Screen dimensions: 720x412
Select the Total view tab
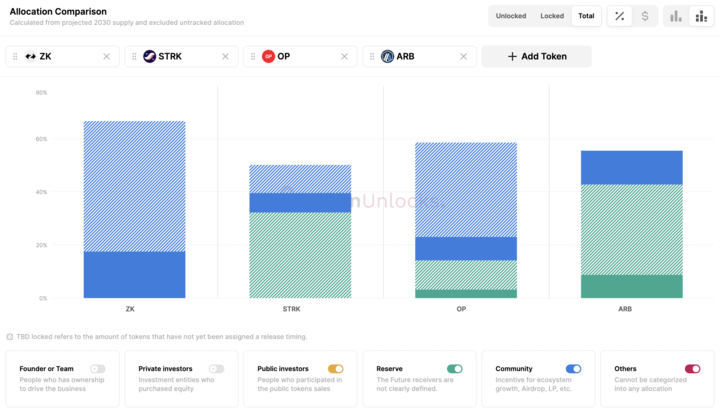(586, 16)
